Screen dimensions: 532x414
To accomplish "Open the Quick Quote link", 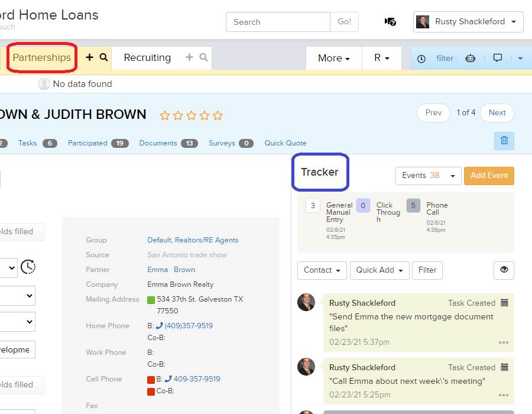I will click(x=286, y=143).
